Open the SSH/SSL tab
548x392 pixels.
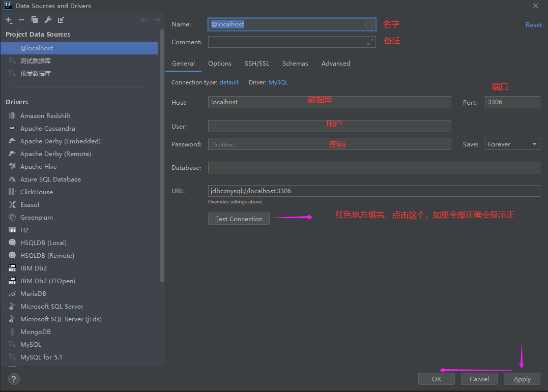click(257, 64)
